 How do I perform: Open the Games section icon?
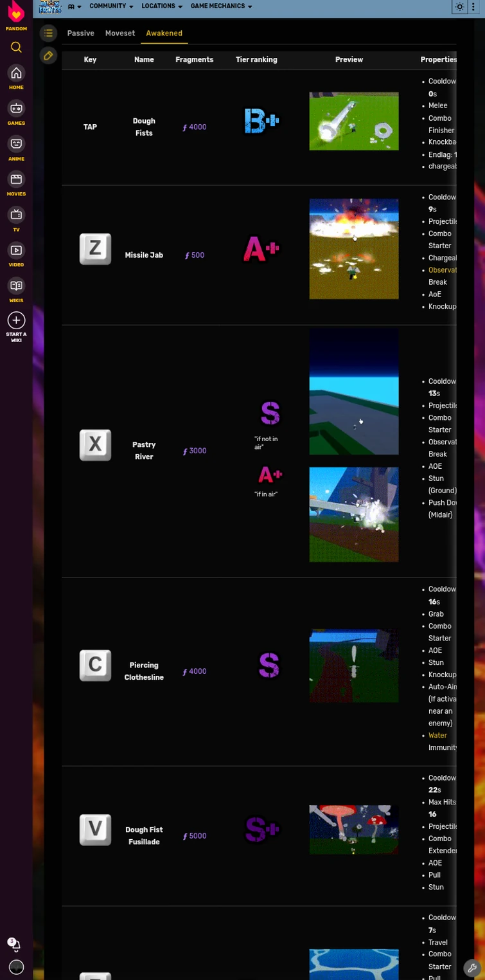[16, 108]
